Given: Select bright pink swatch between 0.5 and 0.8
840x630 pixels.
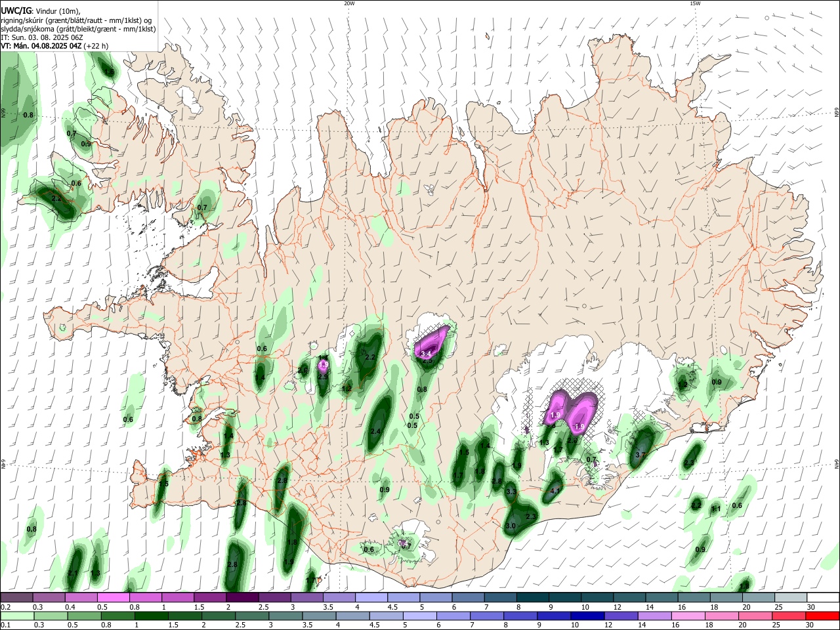Looking at the screenshot, I should click(113, 598).
